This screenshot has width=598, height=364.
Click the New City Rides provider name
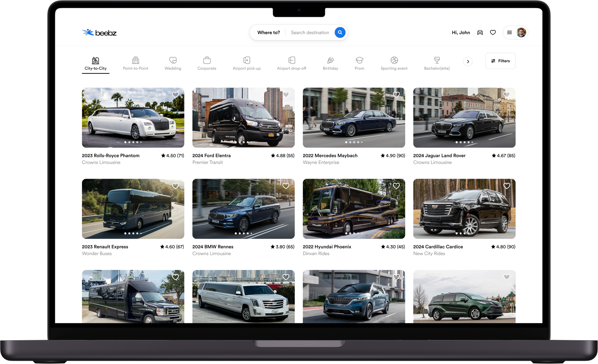429,254
